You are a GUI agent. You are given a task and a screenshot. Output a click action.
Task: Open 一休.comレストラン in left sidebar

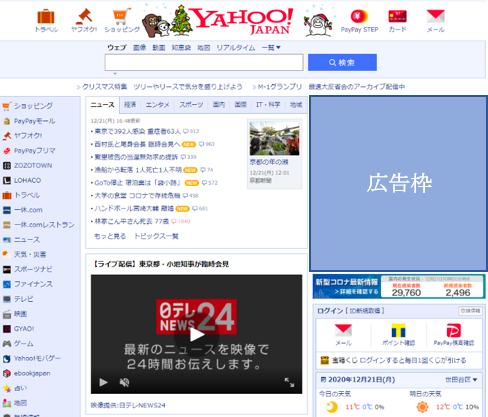point(44,225)
